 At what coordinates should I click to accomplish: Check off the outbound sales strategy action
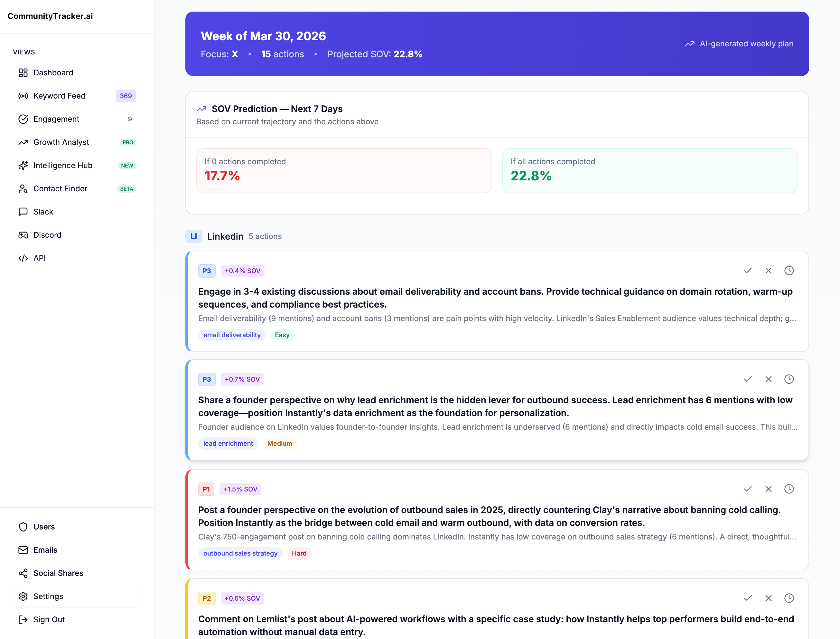click(x=748, y=489)
